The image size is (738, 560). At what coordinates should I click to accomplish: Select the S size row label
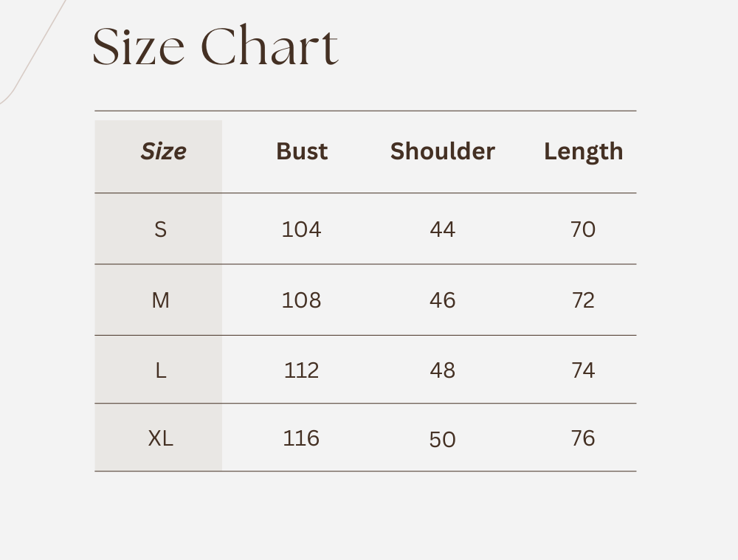(160, 229)
